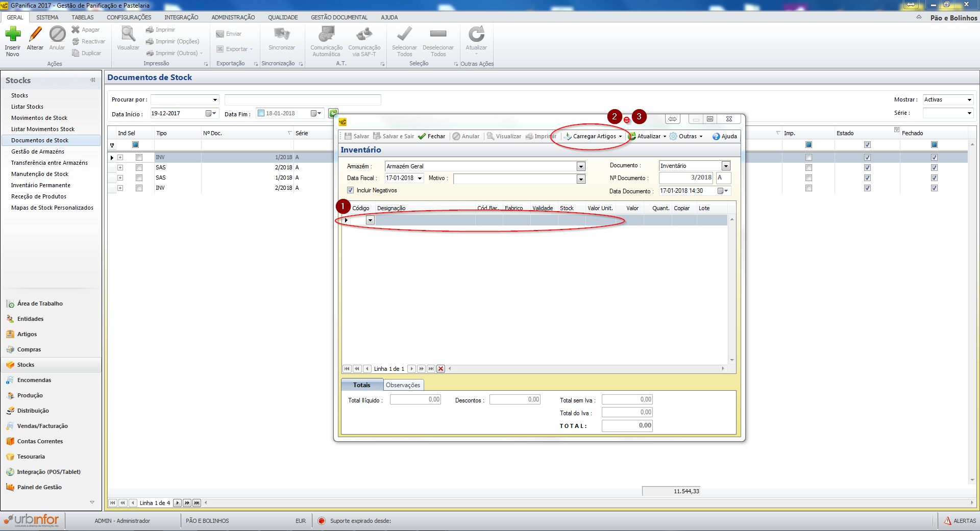Screen dimensions: 980x531
Task: Open Alertas in the status bar
Action: coord(960,521)
